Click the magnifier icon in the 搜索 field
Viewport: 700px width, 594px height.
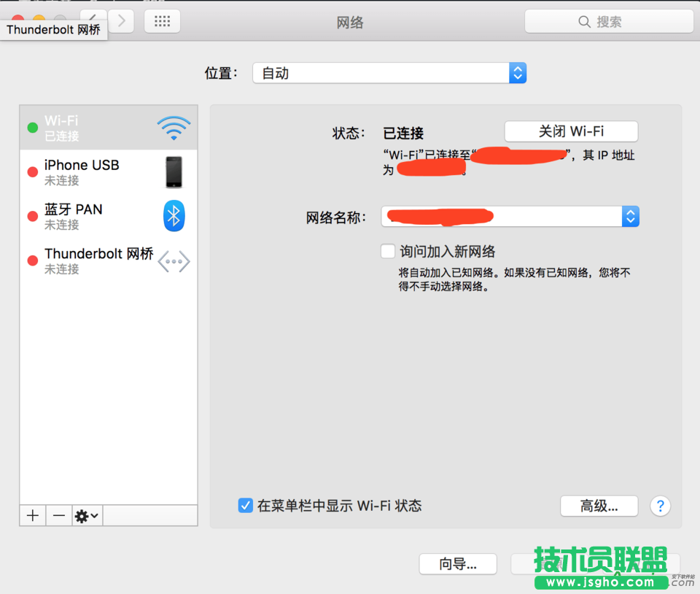point(583,21)
